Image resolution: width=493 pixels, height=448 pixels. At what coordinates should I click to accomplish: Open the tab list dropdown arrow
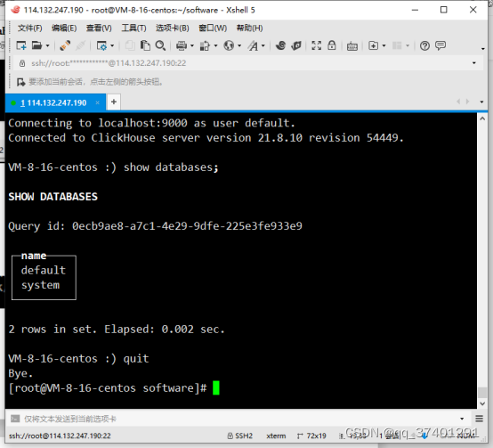coord(481,102)
